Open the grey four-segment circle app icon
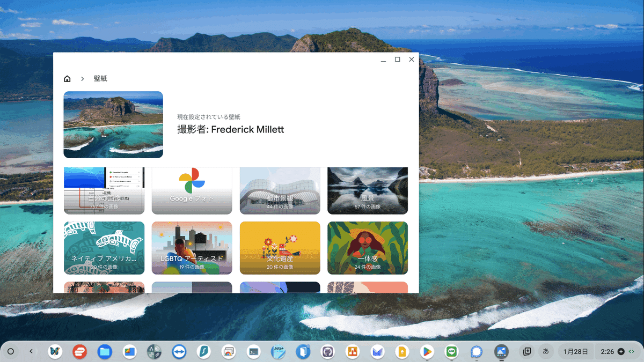The image size is (644, 362). (154, 352)
